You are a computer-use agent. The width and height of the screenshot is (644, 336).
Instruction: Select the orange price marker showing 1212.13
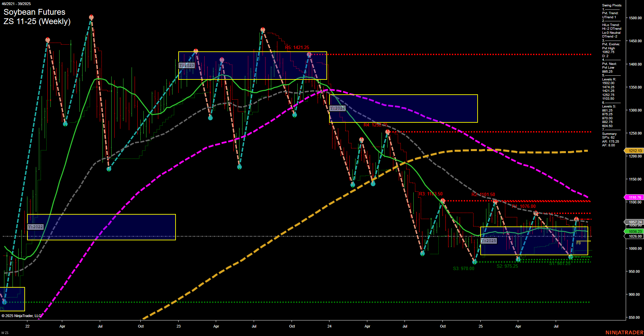click(635, 151)
